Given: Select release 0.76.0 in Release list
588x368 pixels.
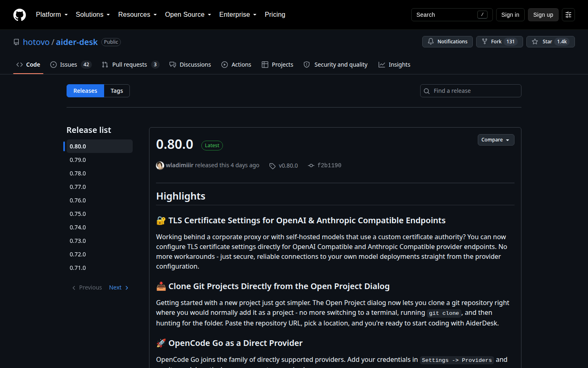Looking at the screenshot, I should [99, 200].
